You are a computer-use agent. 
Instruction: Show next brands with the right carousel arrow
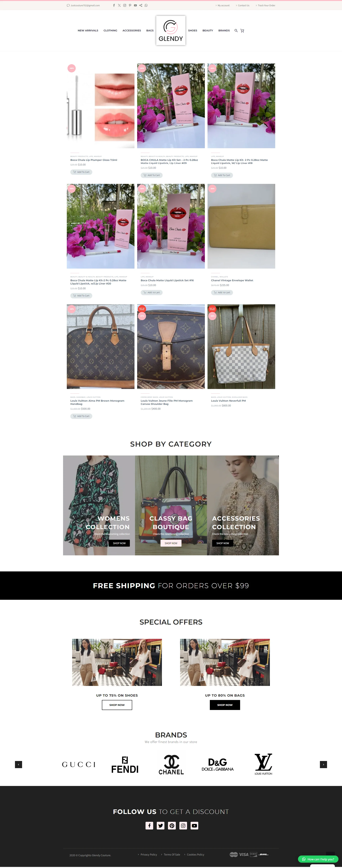323,765
